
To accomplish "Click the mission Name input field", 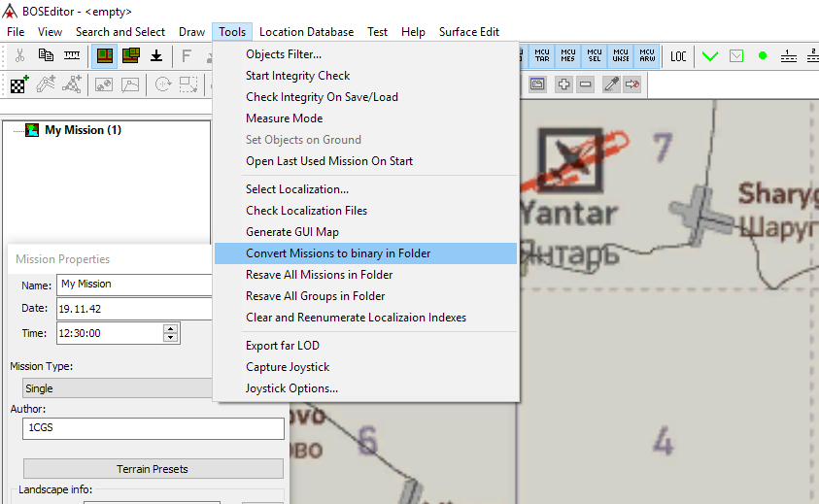I will click(134, 285).
